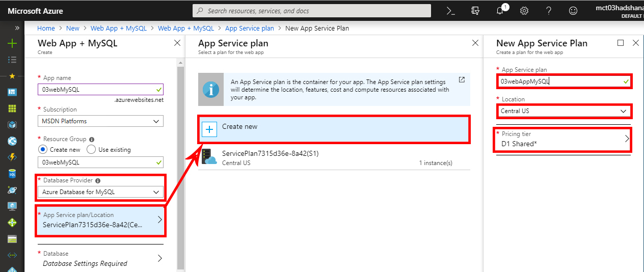Open the help question mark menu
Viewport: 644px width, 272px height.
pyautogui.click(x=549, y=11)
